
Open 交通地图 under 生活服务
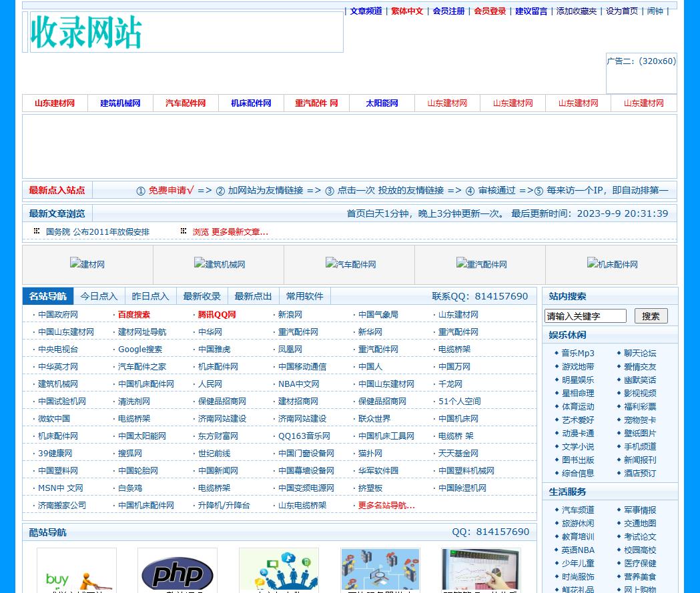[640, 524]
